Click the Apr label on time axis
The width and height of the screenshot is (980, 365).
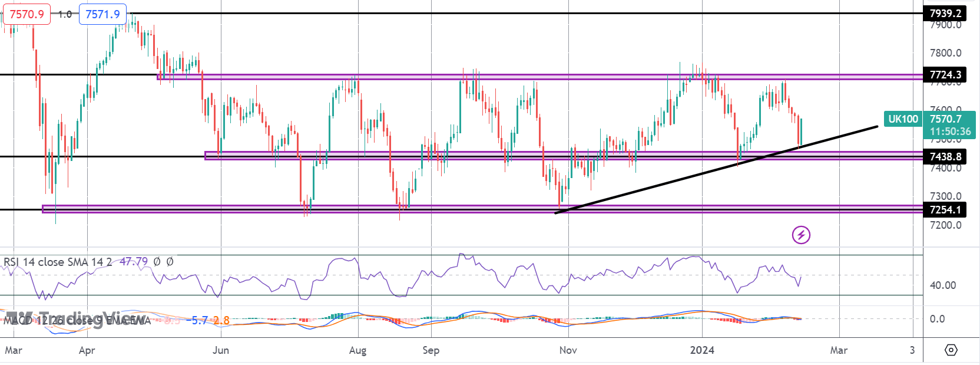click(x=87, y=350)
